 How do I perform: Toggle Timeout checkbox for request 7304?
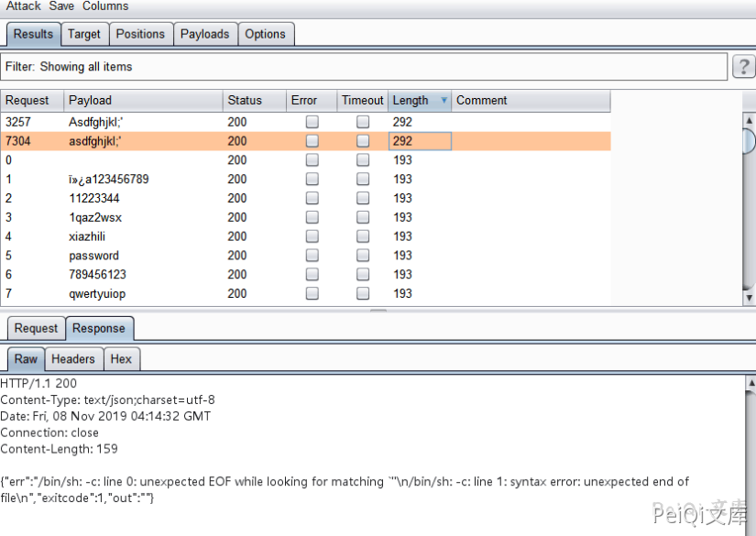click(x=363, y=141)
